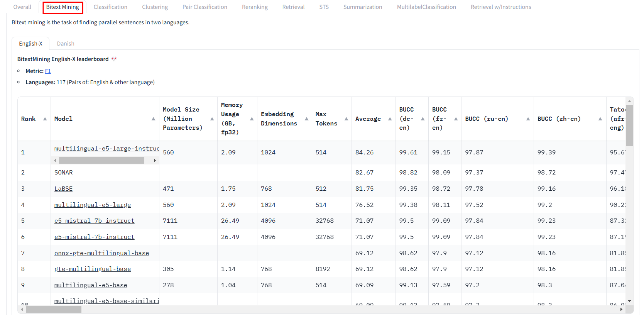Click table horizontal scrollbar left arrow

pyautogui.click(x=22, y=309)
